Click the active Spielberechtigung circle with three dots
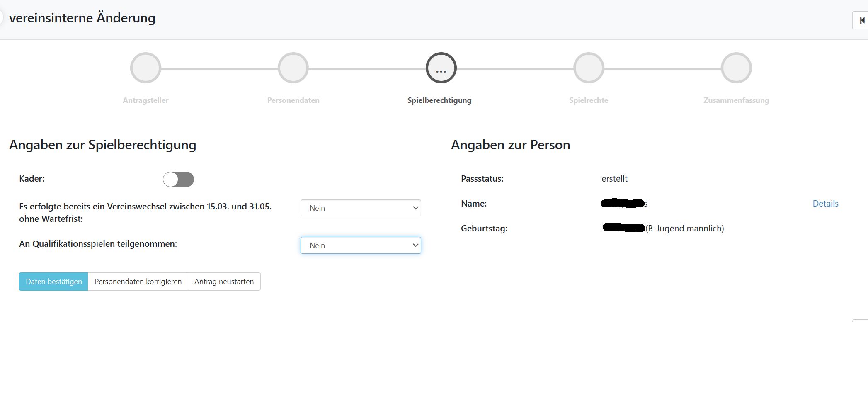The width and height of the screenshot is (868, 406). point(441,68)
